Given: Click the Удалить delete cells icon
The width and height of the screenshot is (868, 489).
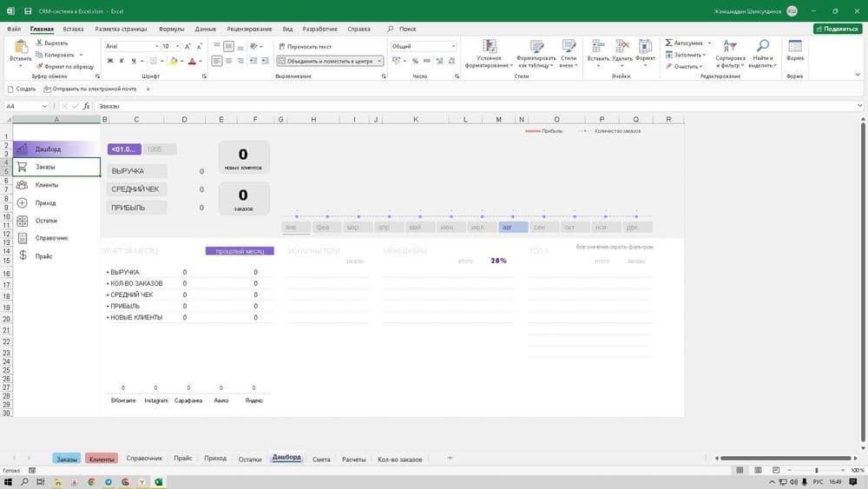Looking at the screenshot, I should click(622, 47).
